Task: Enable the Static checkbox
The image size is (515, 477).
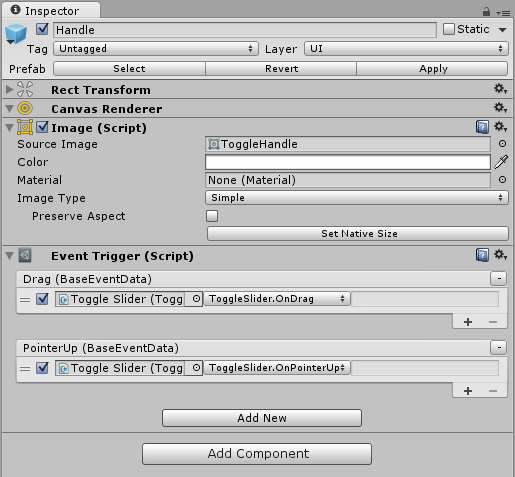Action: [449, 29]
